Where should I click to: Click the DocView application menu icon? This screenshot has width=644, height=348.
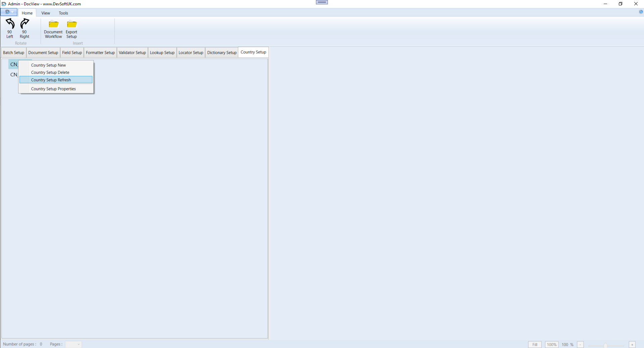point(6,12)
